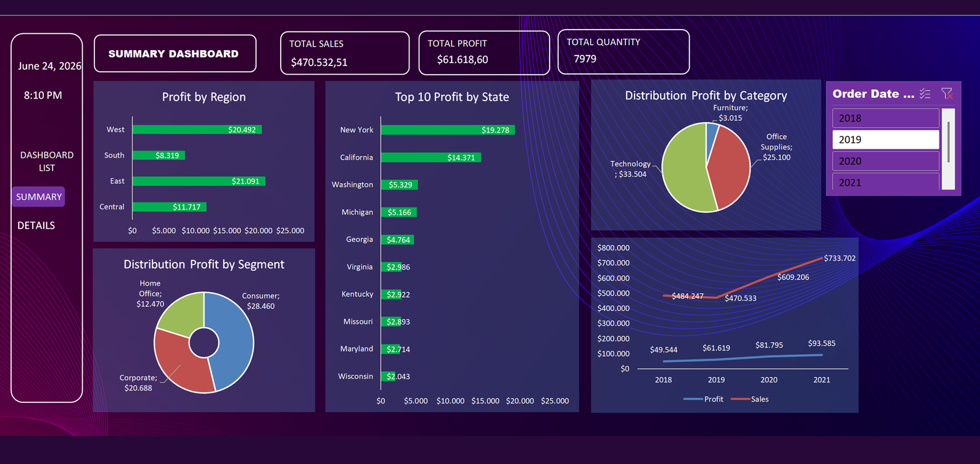Viewport: 980px width, 464px height.
Task: Open the DETAILS dashboard page
Action: (36, 225)
